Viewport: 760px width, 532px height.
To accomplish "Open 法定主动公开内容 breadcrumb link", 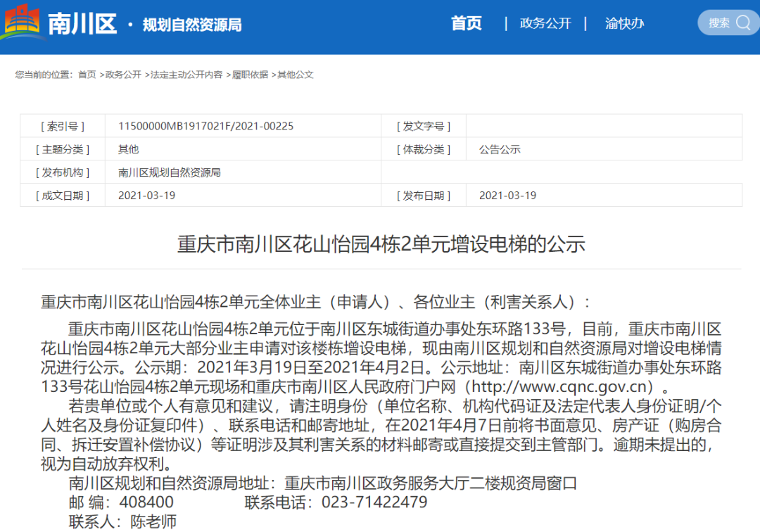I will tap(186, 75).
